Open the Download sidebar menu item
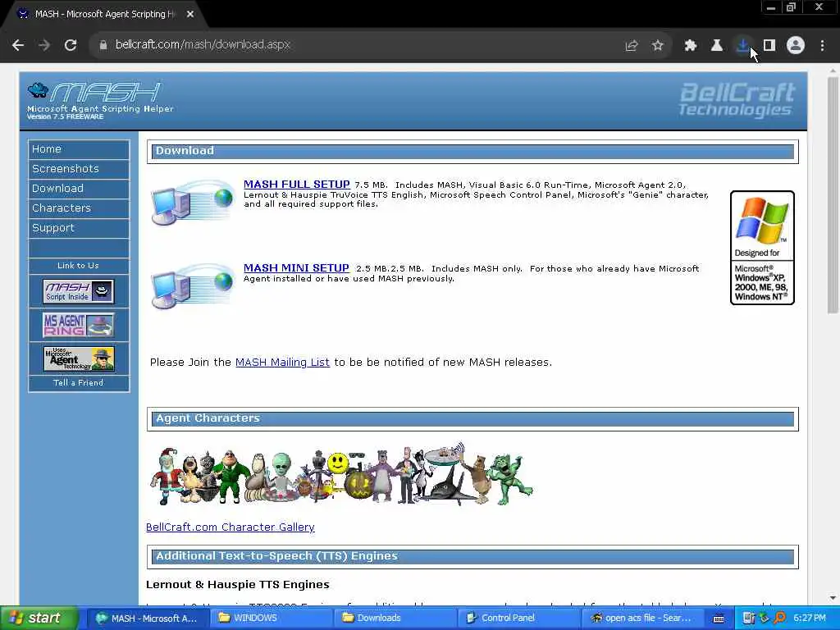840x630 pixels. tap(79, 189)
